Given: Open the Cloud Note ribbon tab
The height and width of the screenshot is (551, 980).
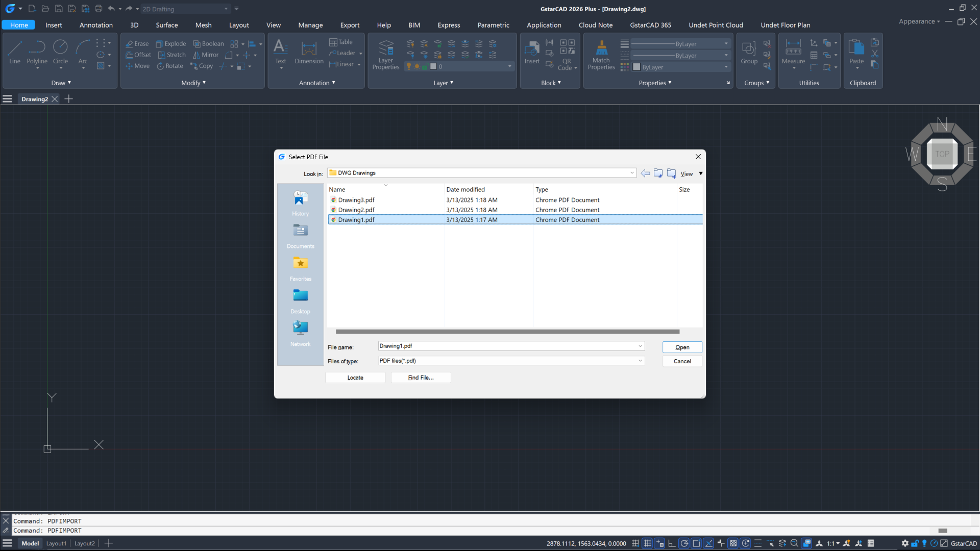Looking at the screenshot, I should [x=596, y=25].
